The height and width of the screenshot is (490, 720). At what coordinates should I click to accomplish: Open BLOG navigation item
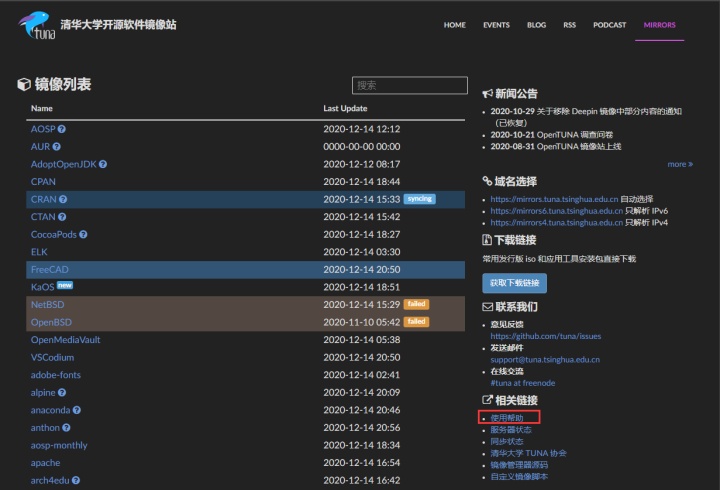pyautogui.click(x=536, y=25)
